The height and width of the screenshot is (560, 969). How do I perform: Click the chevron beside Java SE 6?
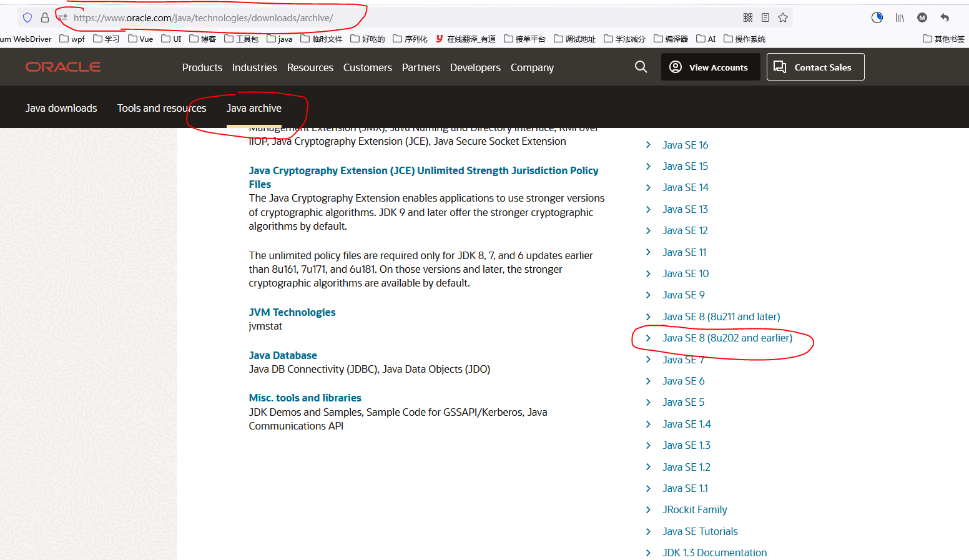[648, 381]
